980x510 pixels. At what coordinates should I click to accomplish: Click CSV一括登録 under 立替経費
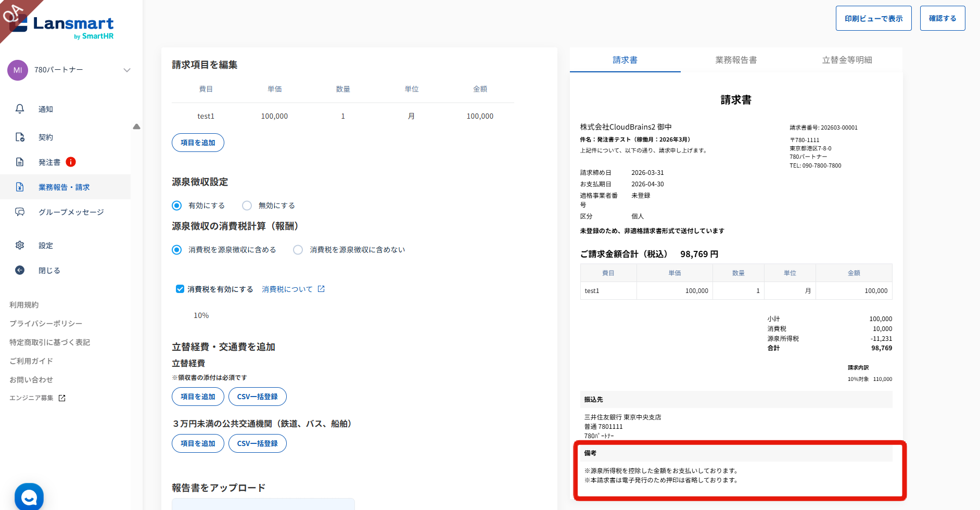[x=257, y=397]
